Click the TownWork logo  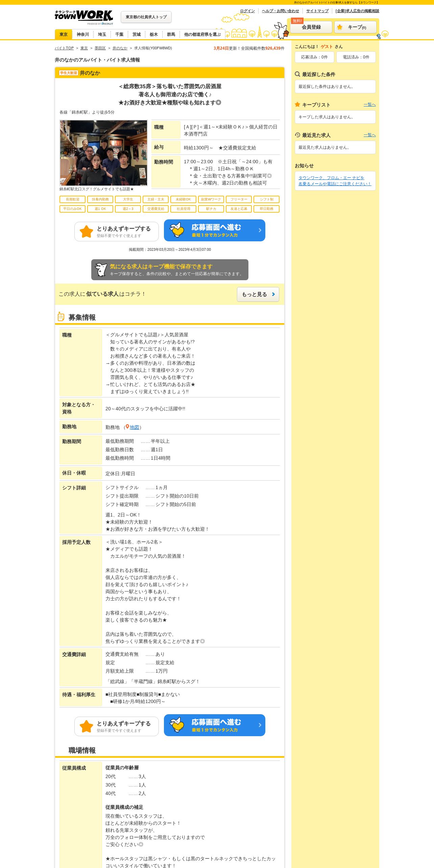point(84,17)
